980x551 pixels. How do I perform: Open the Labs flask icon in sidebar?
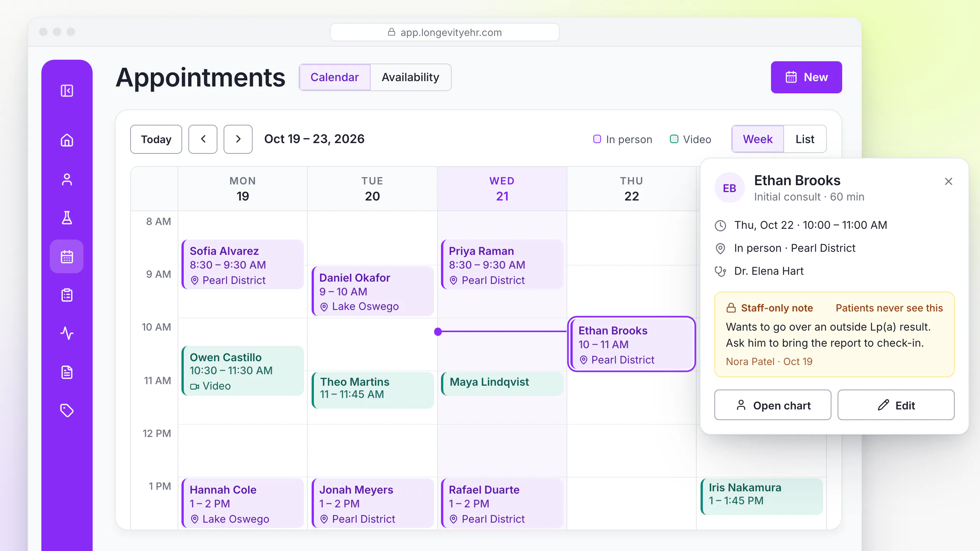point(67,218)
